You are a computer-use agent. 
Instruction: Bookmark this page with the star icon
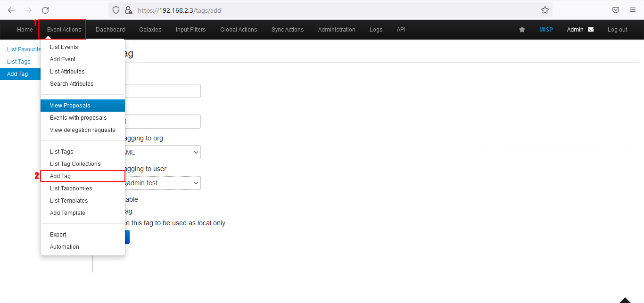(x=545, y=10)
